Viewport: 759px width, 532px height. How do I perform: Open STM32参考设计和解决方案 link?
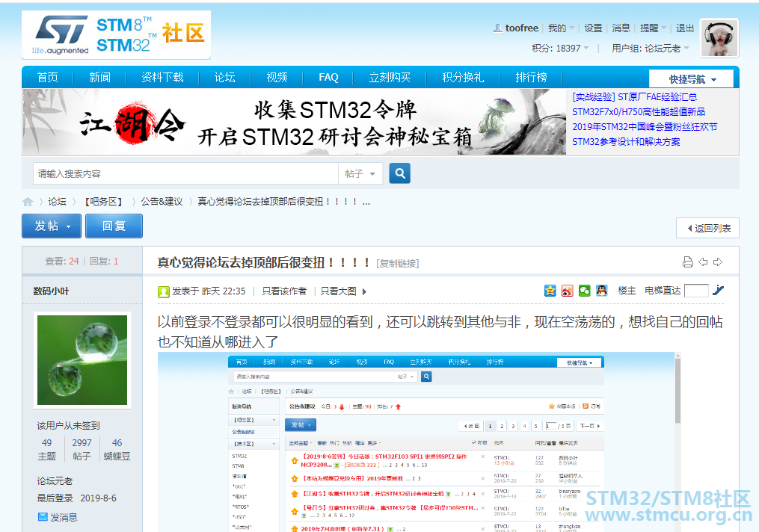(626, 142)
